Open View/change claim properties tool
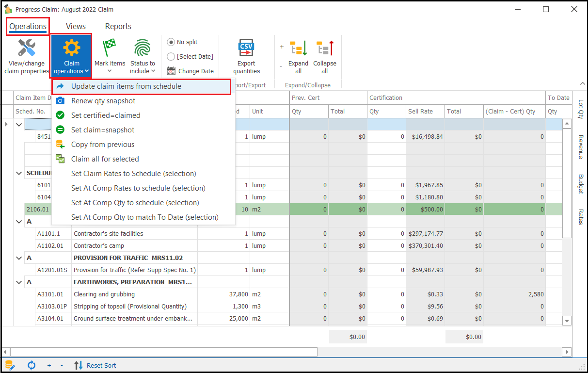This screenshot has width=588, height=373. click(x=27, y=57)
